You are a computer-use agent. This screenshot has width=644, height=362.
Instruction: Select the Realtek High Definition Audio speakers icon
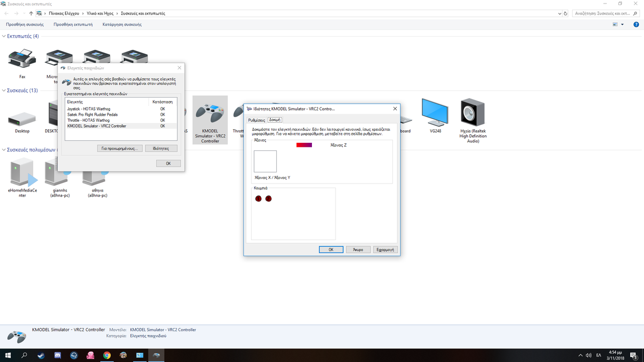click(472, 113)
